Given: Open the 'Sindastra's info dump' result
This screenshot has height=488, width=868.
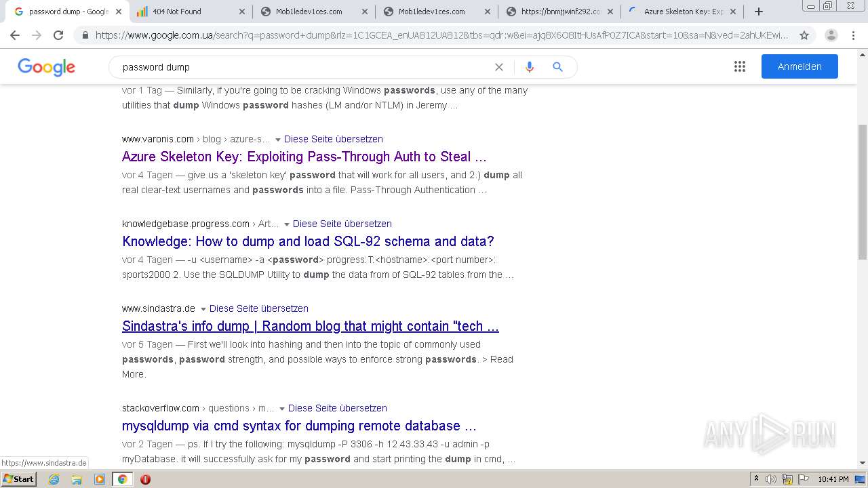Looking at the screenshot, I should point(311,326).
